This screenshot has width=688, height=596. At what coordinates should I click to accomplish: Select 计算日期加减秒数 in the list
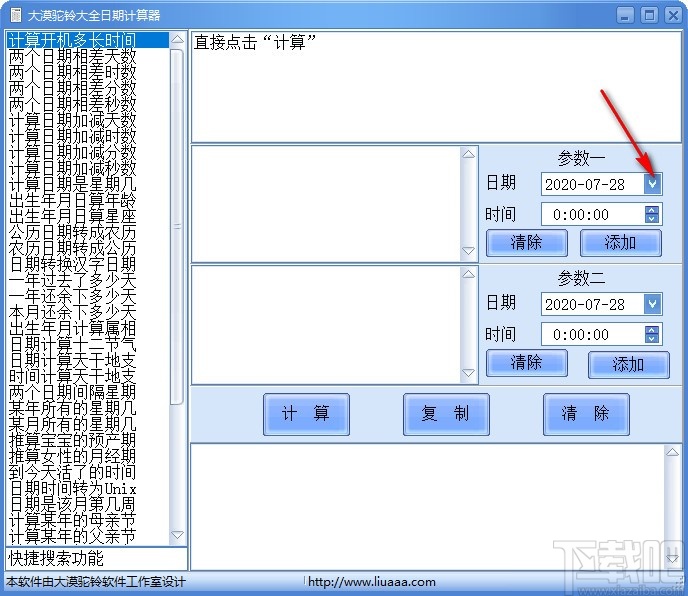coord(87,168)
